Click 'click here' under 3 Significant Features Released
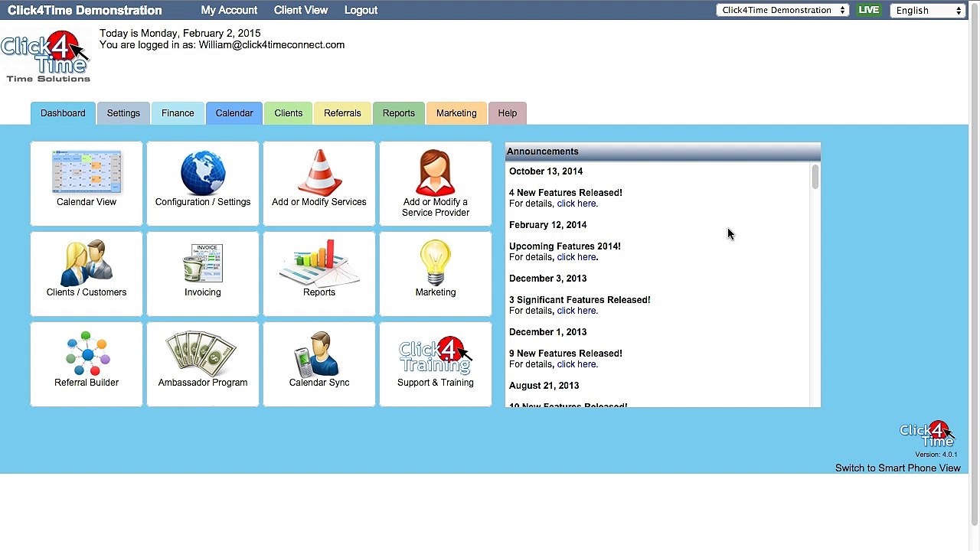 point(576,311)
